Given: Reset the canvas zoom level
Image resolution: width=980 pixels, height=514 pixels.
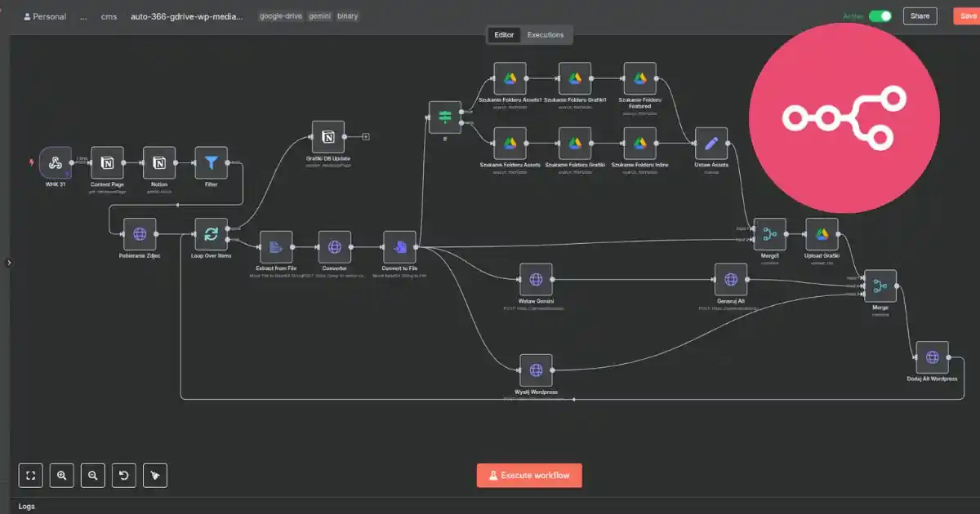Looking at the screenshot, I should (124, 476).
